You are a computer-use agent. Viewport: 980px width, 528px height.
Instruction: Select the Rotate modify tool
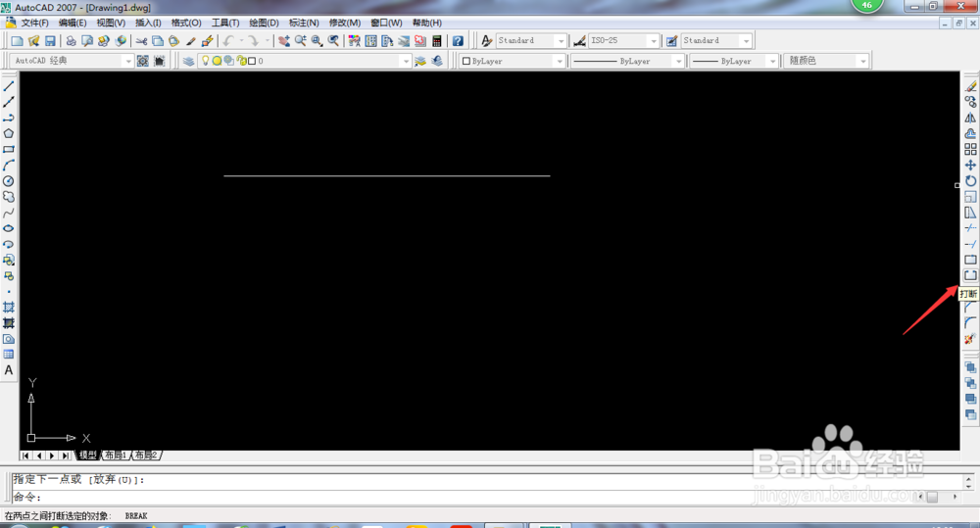(970, 181)
